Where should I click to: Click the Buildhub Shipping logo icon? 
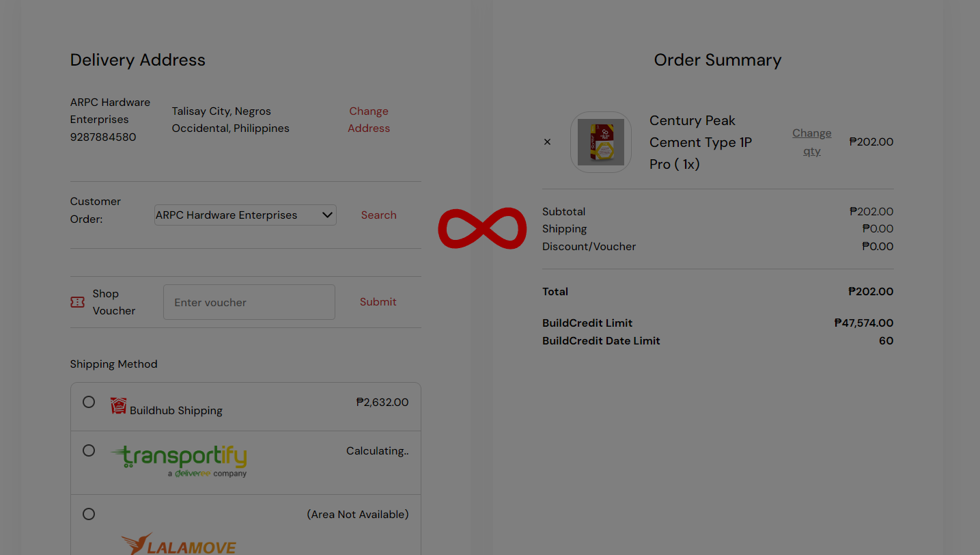pyautogui.click(x=119, y=406)
